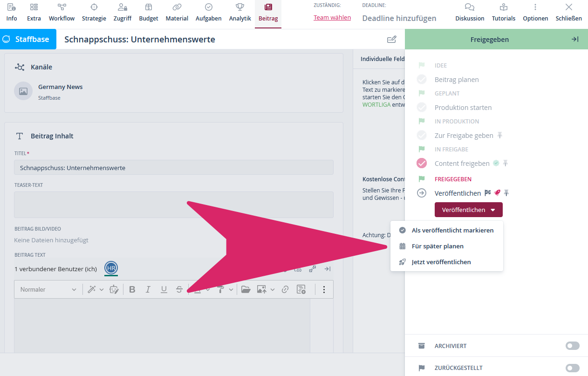Image resolution: width=588 pixels, height=376 pixels.
Task: Open the Normaler paragraph style dropdown
Action: coord(48,289)
